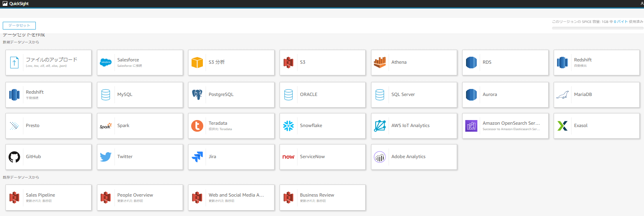
Task: Click the Adobe Analytics icon
Action: (380, 157)
